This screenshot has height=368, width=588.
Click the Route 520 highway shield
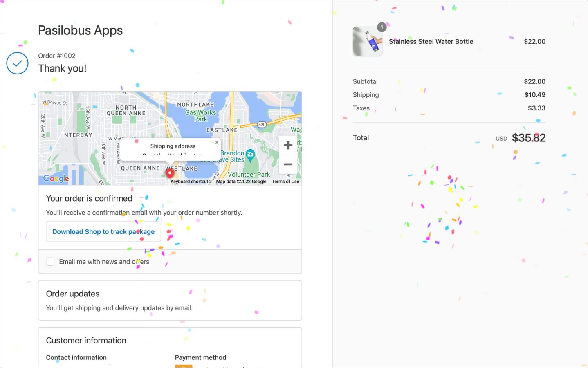[x=262, y=125]
